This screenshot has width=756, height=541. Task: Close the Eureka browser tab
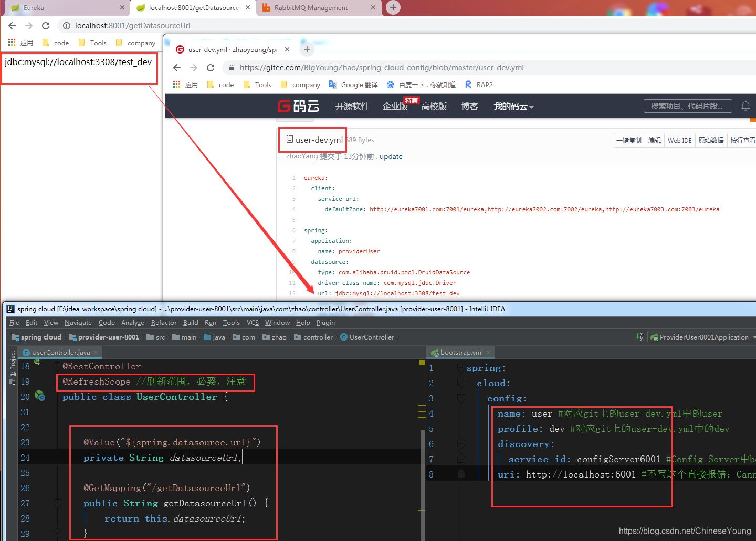click(x=122, y=8)
